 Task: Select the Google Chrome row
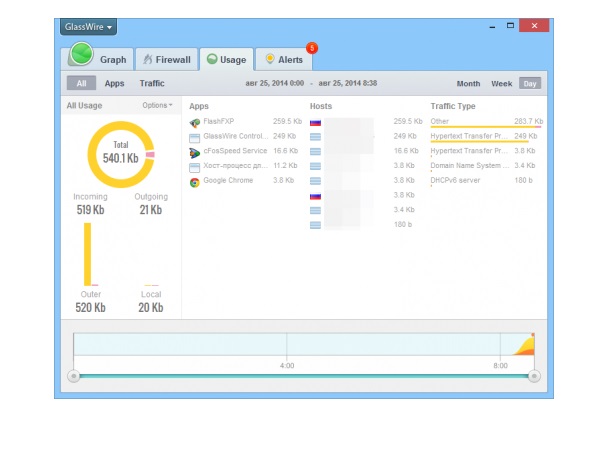coord(246,180)
